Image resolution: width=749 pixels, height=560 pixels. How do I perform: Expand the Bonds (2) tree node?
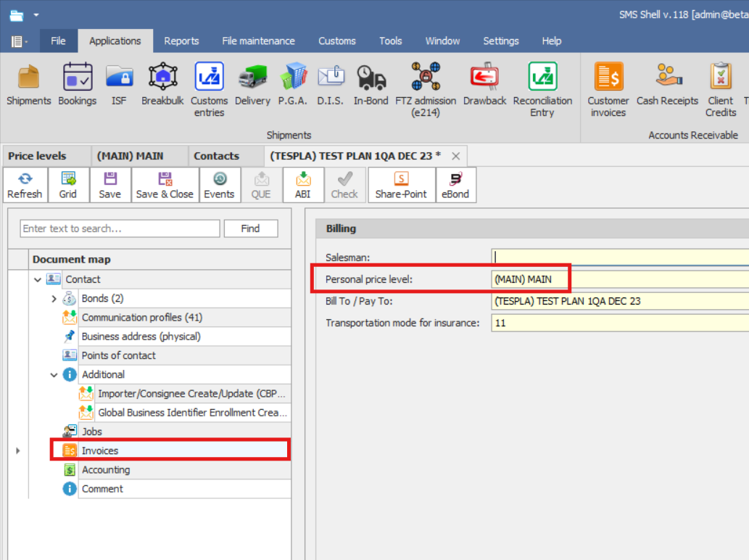[54, 299]
